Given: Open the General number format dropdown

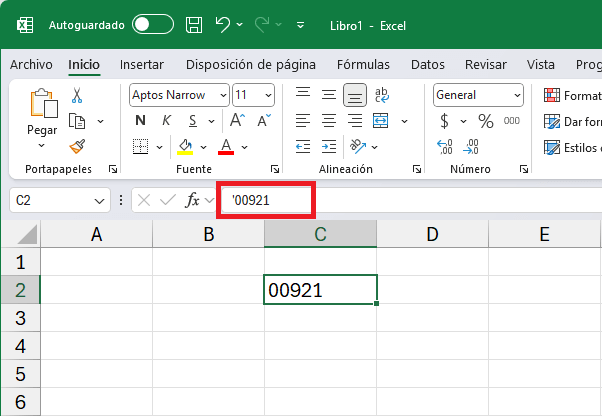Looking at the screenshot, I should coord(478,95).
